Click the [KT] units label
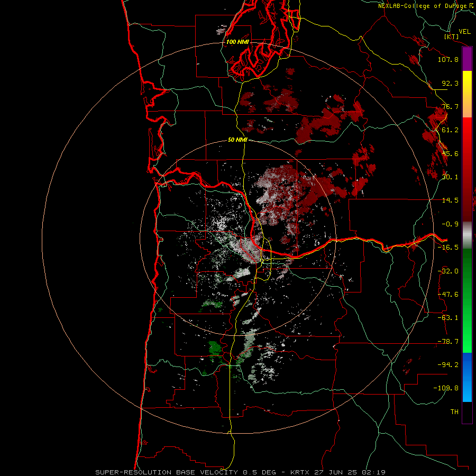 452,36
